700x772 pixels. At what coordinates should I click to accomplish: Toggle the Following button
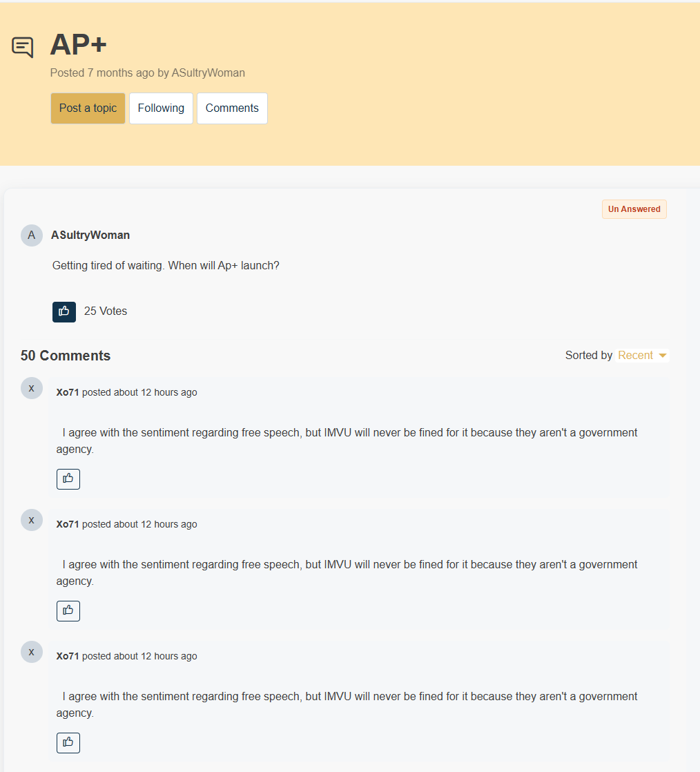[x=161, y=108]
